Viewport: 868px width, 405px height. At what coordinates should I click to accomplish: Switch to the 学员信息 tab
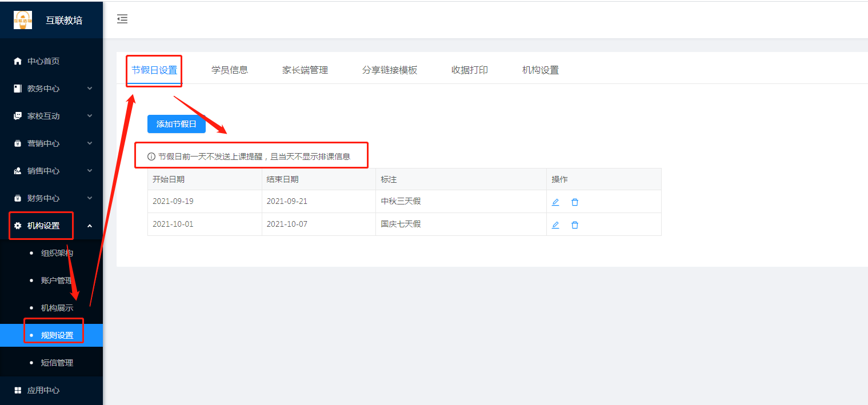(x=230, y=70)
